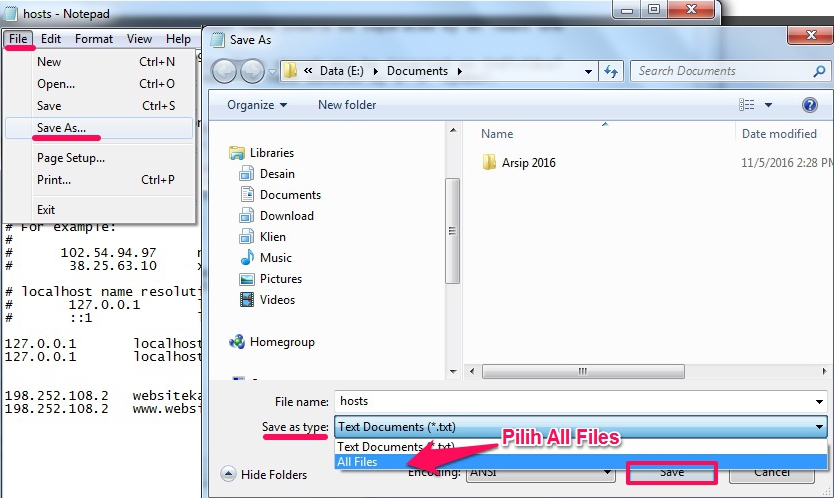Screen dimensions: 834x498
Task: Expand the Organize dropdown
Action: [257, 105]
